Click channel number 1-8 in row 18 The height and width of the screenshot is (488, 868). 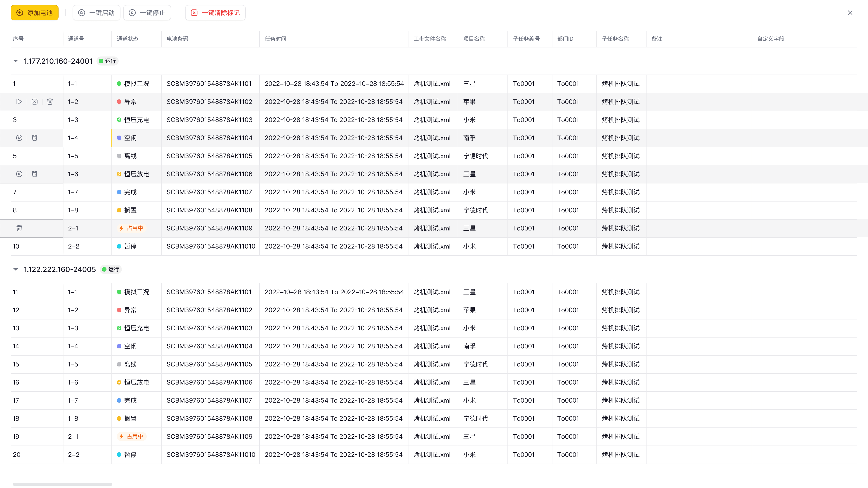point(73,418)
